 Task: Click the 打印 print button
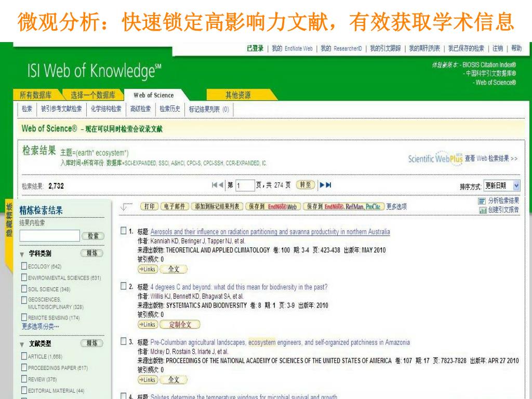tap(149, 207)
